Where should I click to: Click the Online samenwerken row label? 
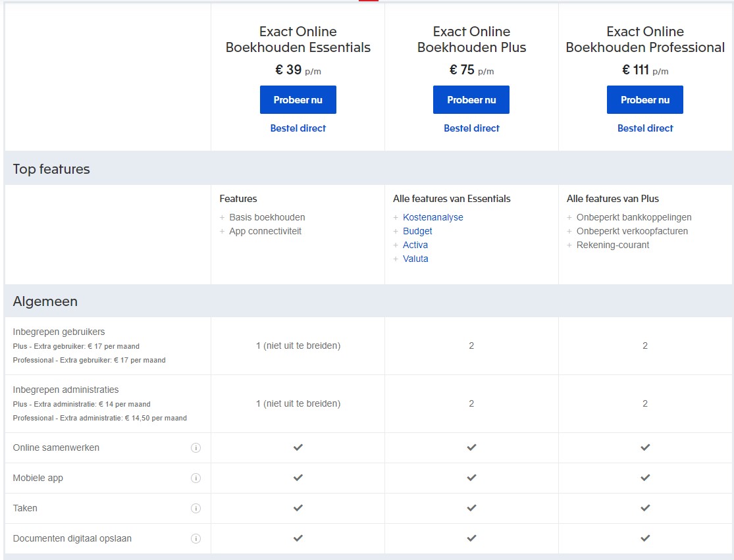pyautogui.click(x=56, y=447)
